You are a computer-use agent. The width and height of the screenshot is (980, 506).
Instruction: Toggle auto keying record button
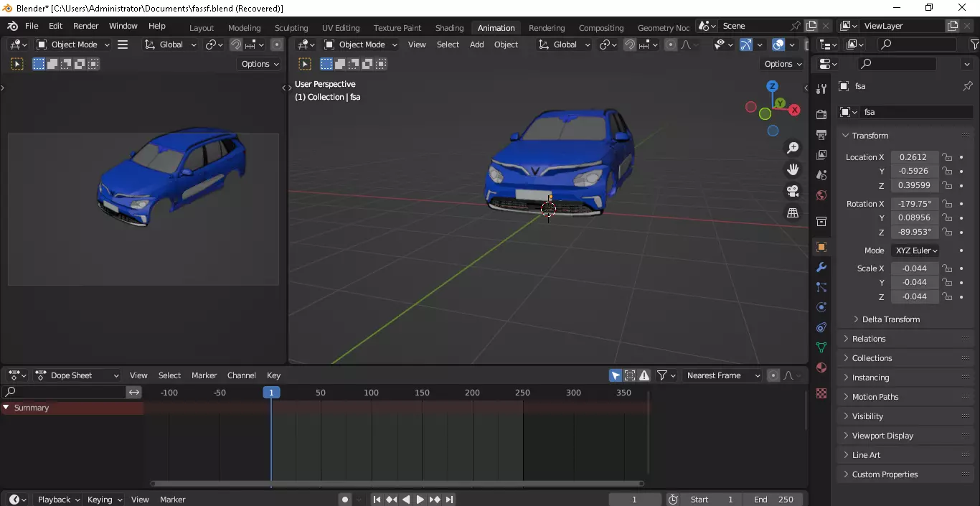(x=345, y=500)
